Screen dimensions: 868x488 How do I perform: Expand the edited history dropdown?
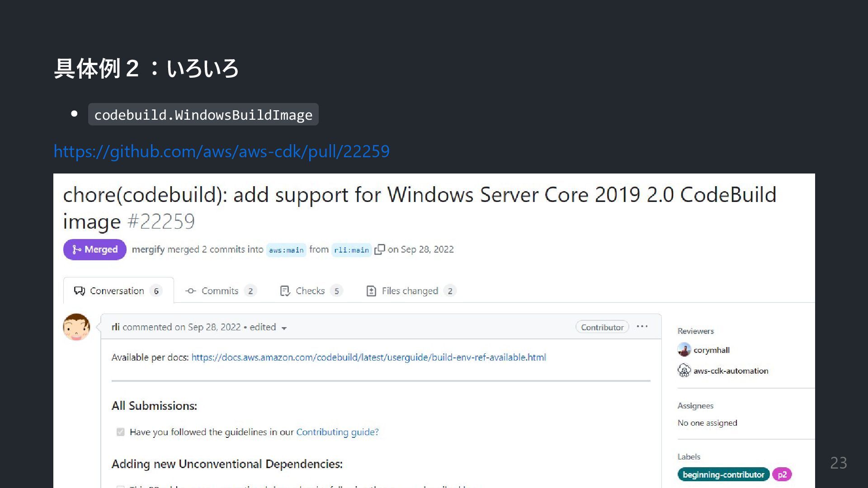[268, 327]
